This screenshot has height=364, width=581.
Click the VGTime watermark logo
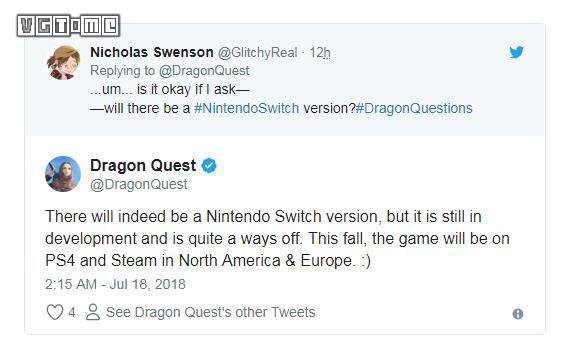[x=68, y=26]
